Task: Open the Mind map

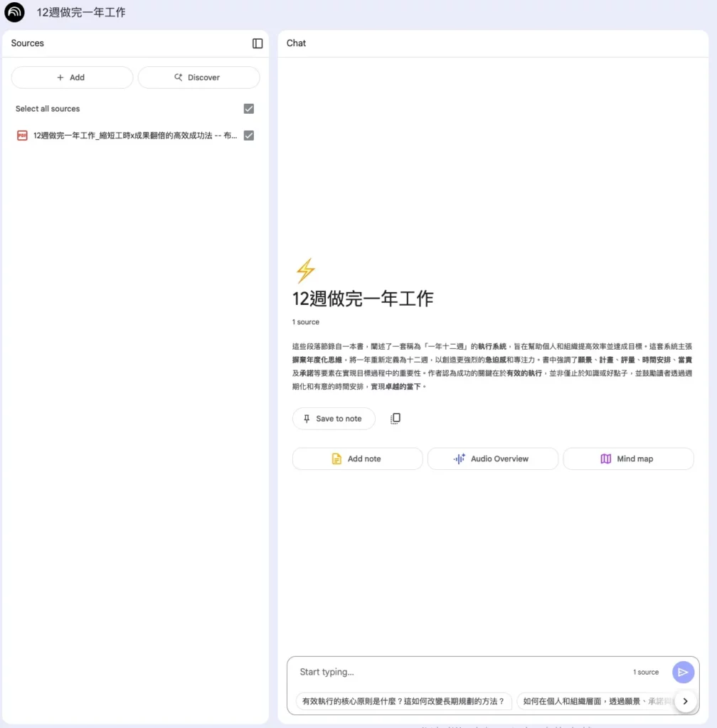Action: [x=628, y=459]
